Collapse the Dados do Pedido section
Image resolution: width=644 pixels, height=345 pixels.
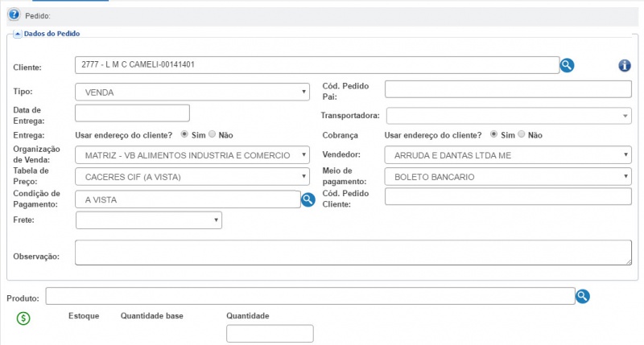coord(17,34)
